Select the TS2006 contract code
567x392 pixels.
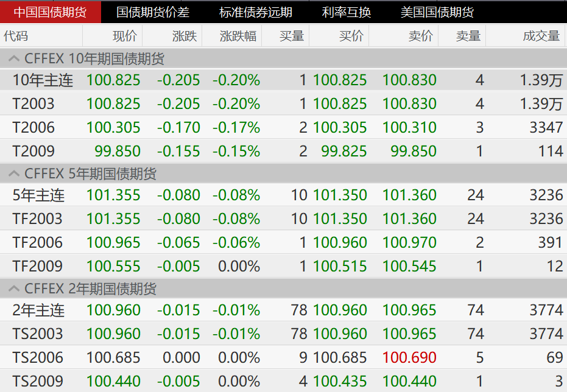37,357
